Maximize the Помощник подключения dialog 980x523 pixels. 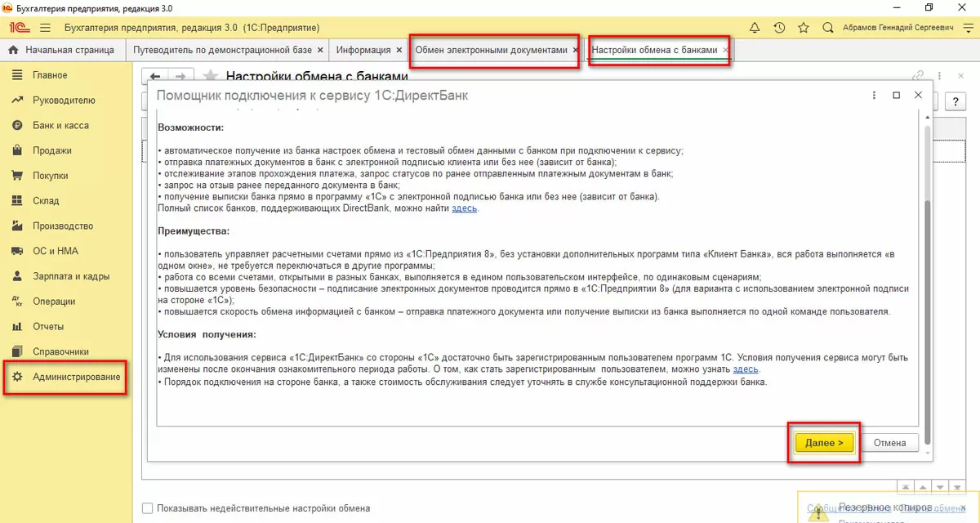click(896, 96)
